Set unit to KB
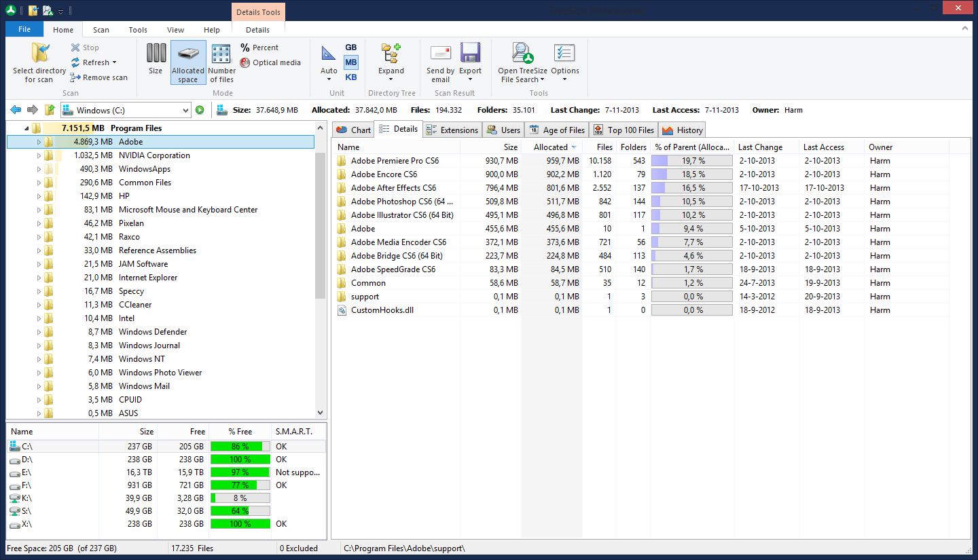 click(350, 77)
